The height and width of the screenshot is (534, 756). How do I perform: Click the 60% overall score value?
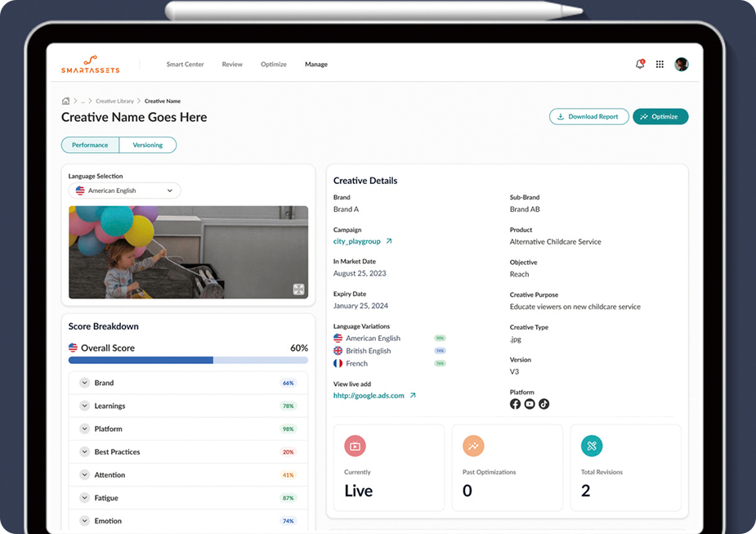(299, 348)
